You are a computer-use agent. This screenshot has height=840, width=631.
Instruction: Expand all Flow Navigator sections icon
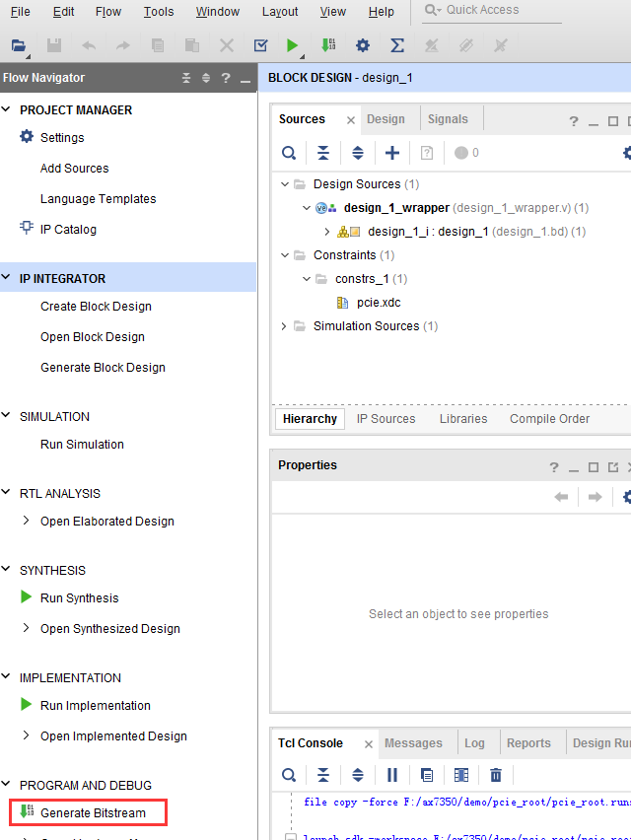pyautogui.click(x=206, y=78)
